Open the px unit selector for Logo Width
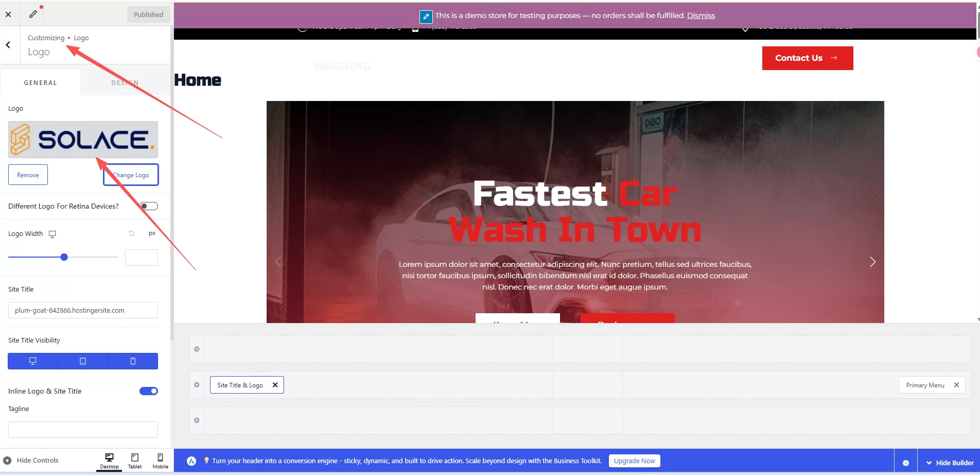Screen dimensions: 980x475 [x=152, y=233]
